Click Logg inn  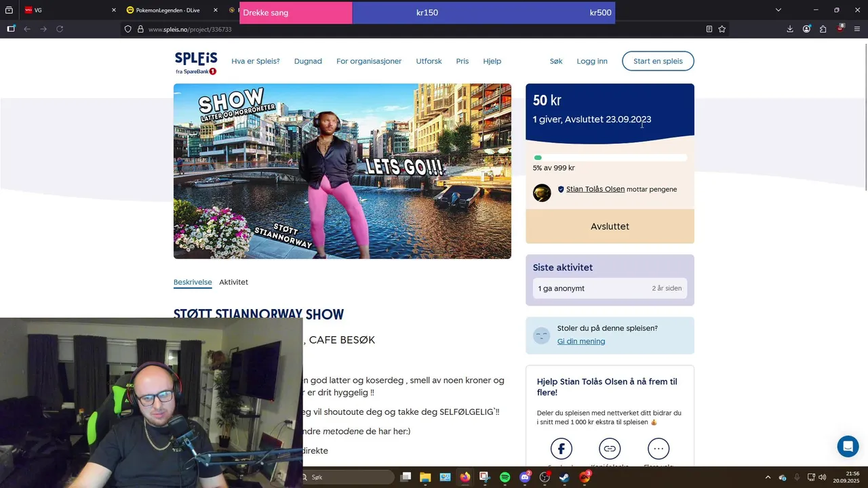(x=592, y=61)
